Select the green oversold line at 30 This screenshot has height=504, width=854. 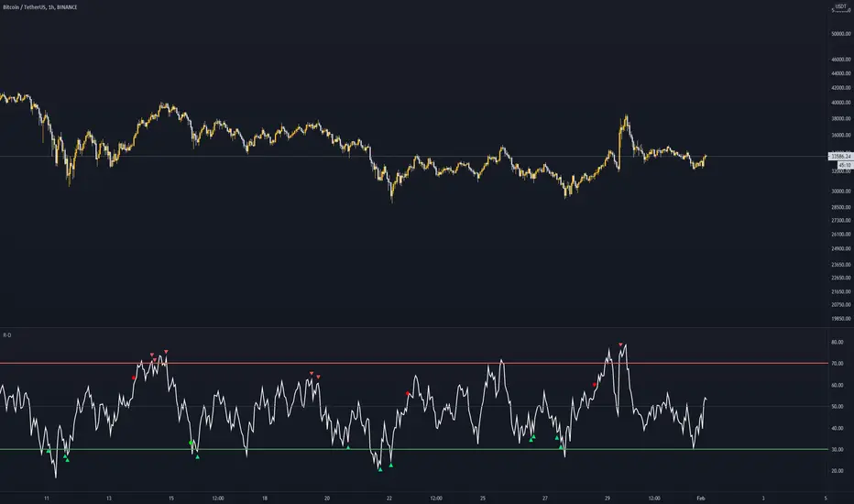[275, 449]
